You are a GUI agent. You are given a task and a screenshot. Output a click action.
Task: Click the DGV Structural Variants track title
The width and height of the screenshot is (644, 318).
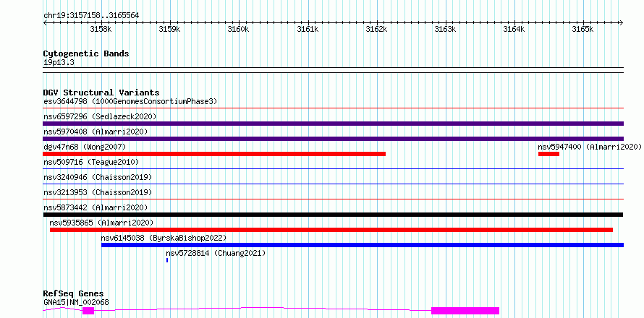coord(101,93)
